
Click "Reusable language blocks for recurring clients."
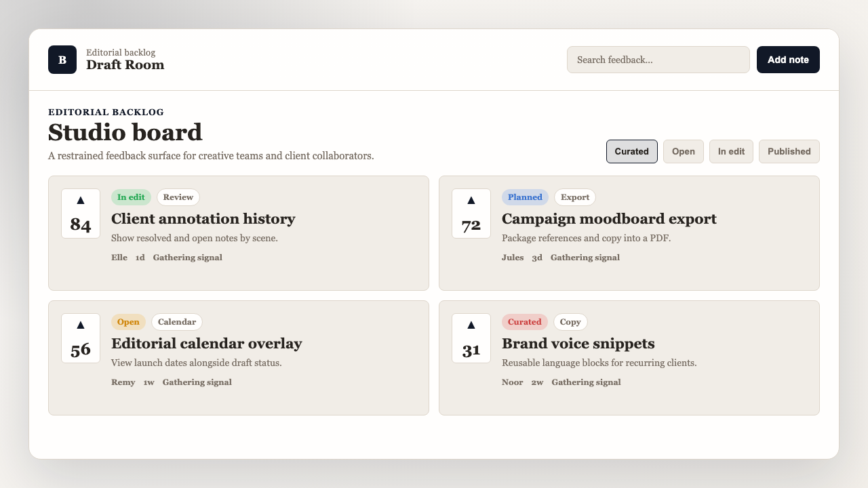(x=599, y=363)
